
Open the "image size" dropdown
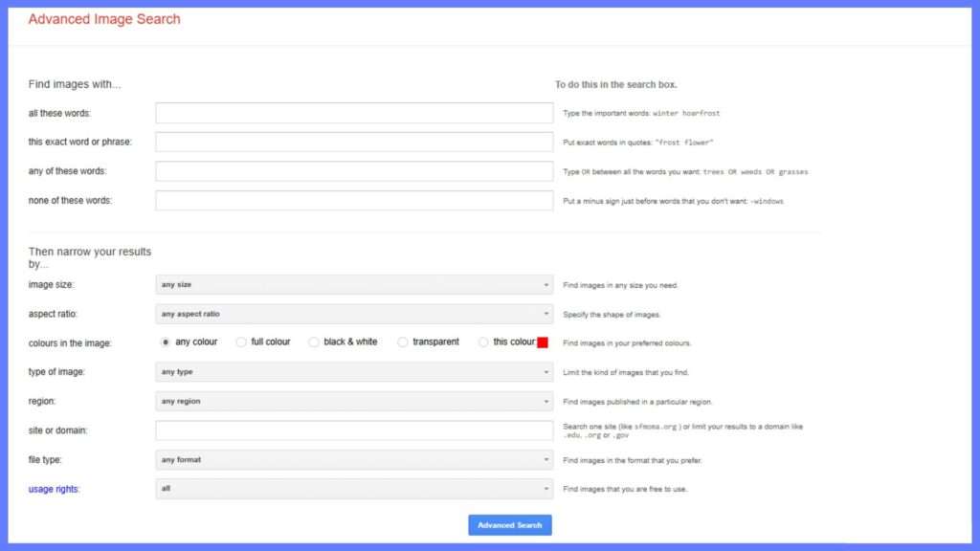pos(354,284)
